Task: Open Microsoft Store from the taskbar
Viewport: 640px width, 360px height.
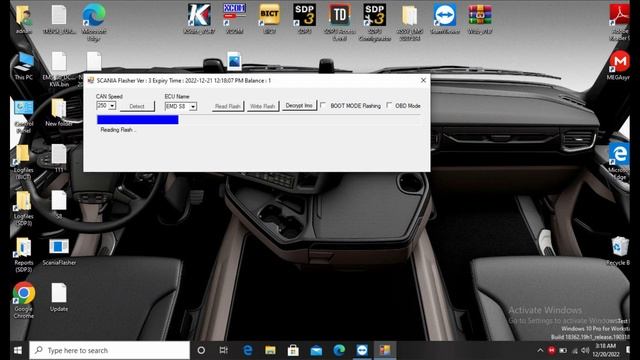Action: coord(293,350)
